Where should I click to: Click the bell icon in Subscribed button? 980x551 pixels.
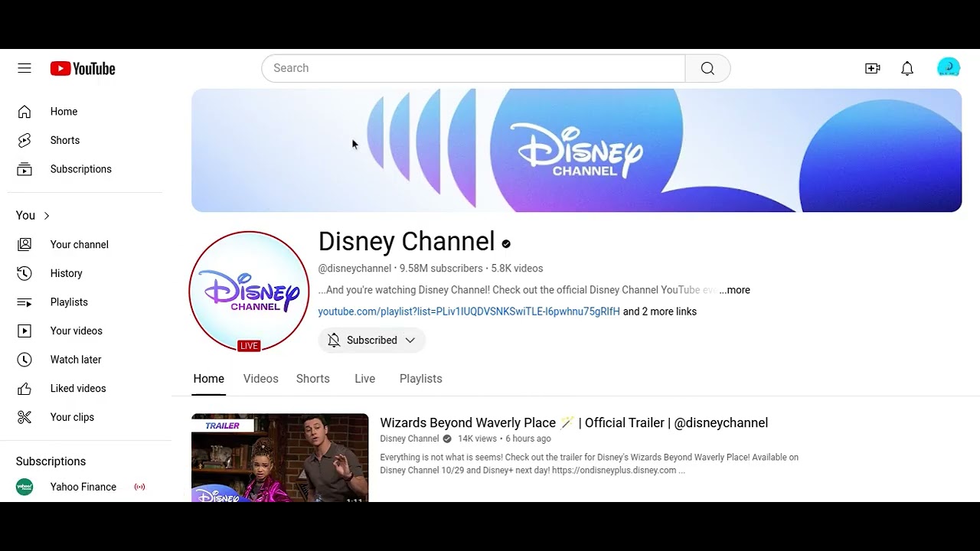(x=334, y=340)
